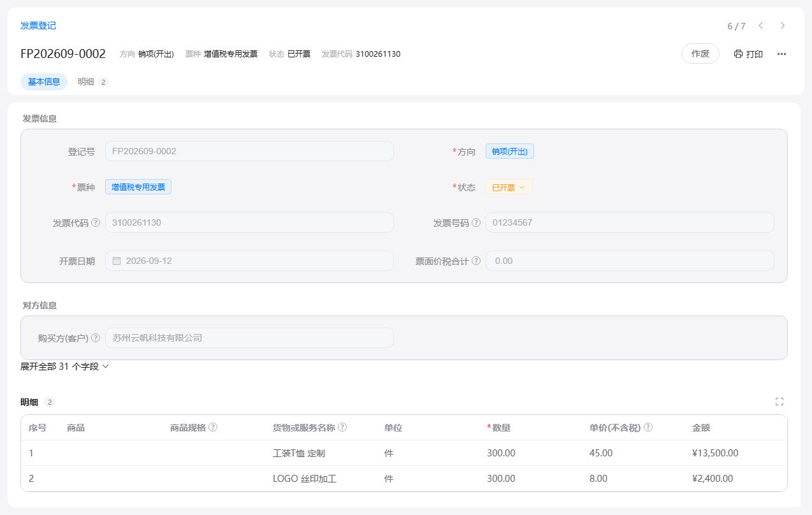Click help icon next to 单价(不含税) column
812x515 pixels.
[x=648, y=427]
